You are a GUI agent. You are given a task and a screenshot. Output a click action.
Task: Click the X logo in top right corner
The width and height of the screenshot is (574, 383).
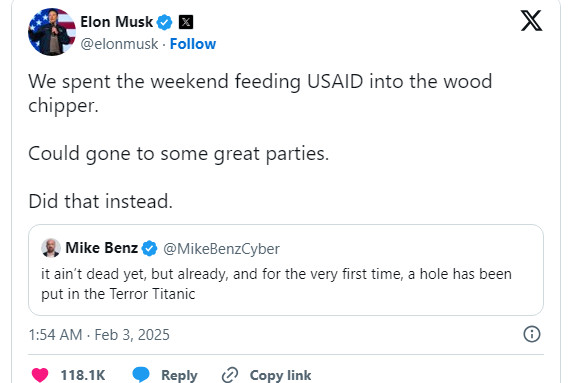coord(532,21)
